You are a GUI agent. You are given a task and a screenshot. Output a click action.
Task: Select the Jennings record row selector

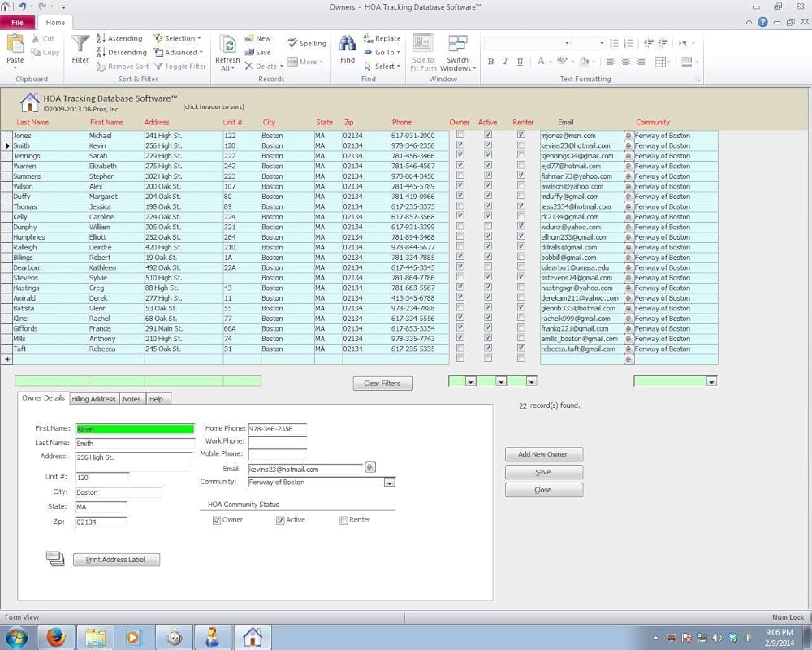(6, 155)
